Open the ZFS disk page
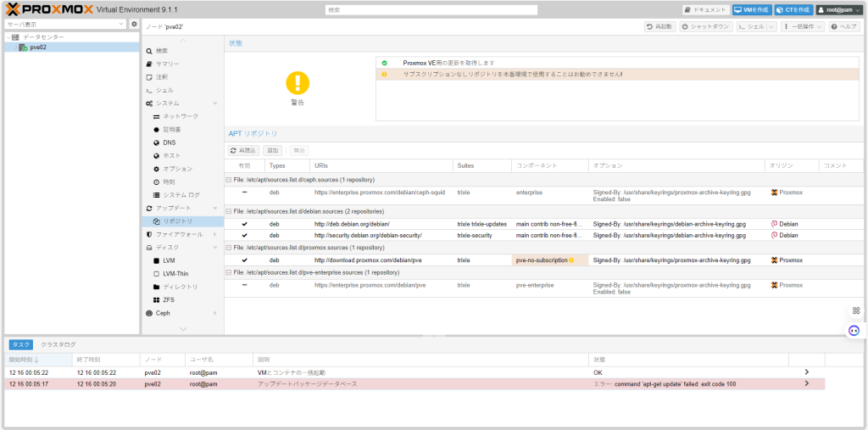This screenshot has height=430, width=868. click(169, 299)
